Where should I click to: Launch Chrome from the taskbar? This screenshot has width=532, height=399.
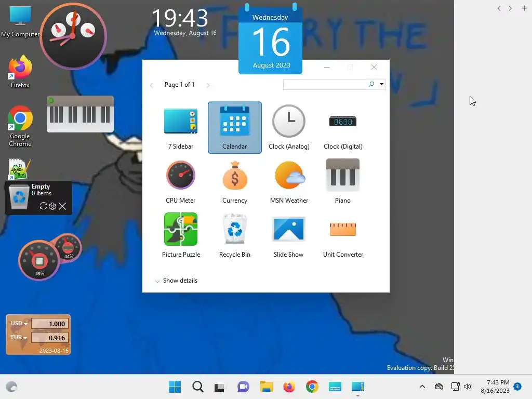312,387
